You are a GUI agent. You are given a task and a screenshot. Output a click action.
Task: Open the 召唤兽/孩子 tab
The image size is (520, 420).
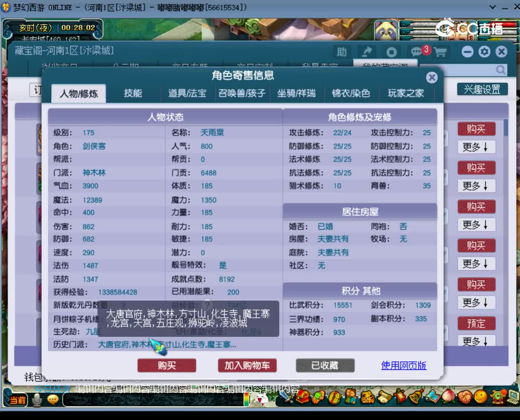point(242,93)
